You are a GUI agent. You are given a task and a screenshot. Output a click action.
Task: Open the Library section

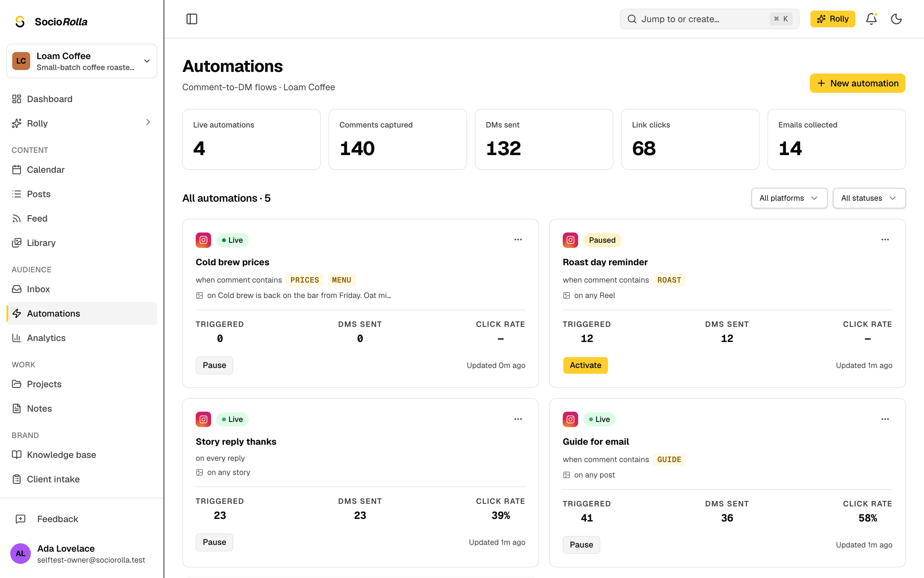coord(82,243)
